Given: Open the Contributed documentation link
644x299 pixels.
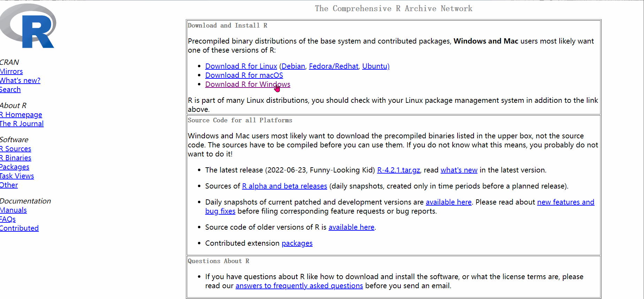Looking at the screenshot, I should [19, 228].
